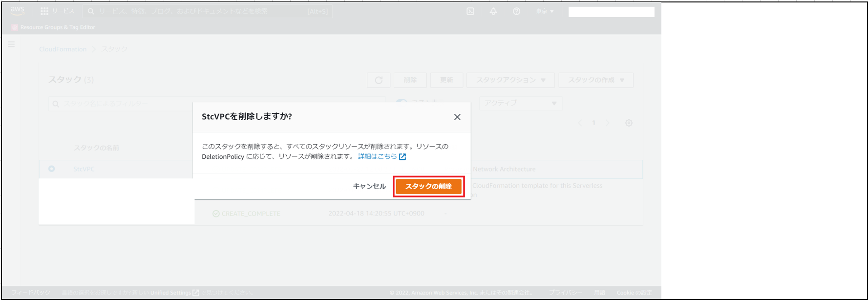This screenshot has width=868, height=300.
Task: Open the 詳細はこちら link
Action: (x=382, y=156)
